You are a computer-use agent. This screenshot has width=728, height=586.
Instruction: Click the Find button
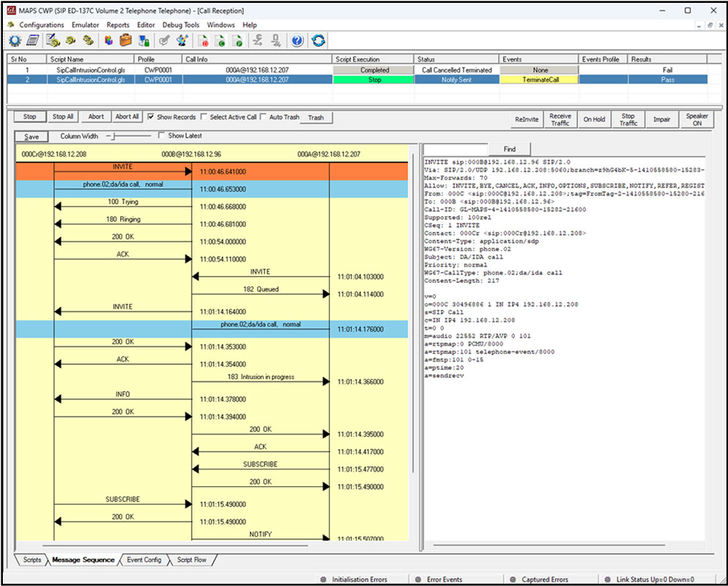509,149
